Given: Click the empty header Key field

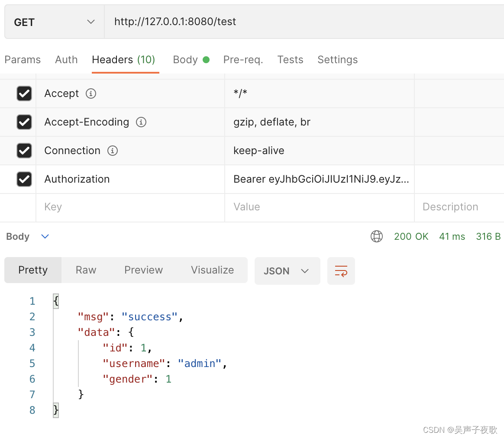Looking at the screenshot, I should pos(130,207).
